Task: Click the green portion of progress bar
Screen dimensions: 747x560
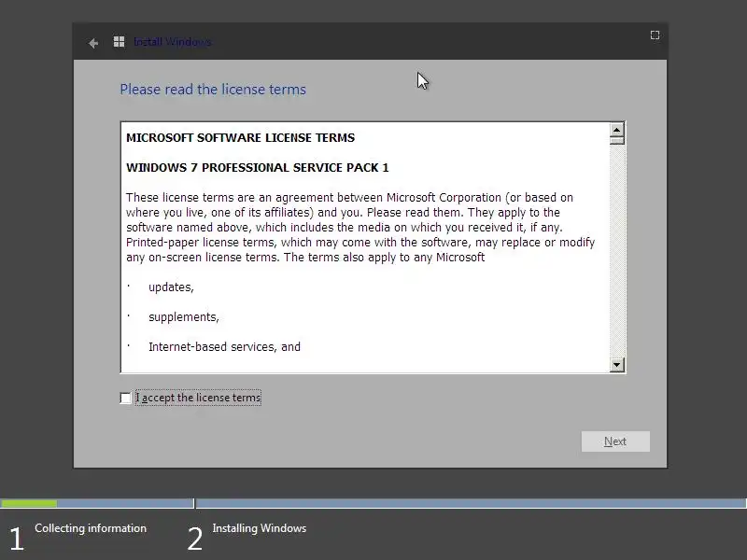Action: click(x=29, y=503)
